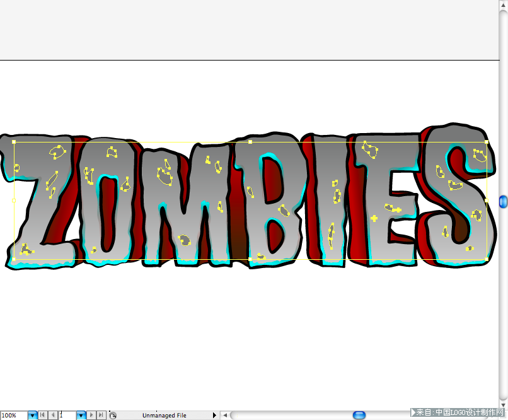Click the Version Cue status icon
Screen dimensions: 508x420
click(x=113, y=416)
